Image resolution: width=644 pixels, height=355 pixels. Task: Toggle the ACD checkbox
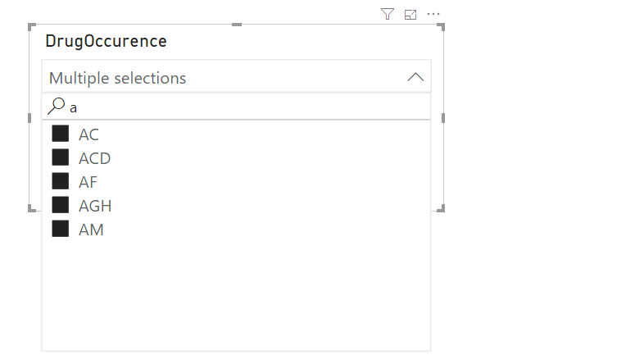click(60, 157)
